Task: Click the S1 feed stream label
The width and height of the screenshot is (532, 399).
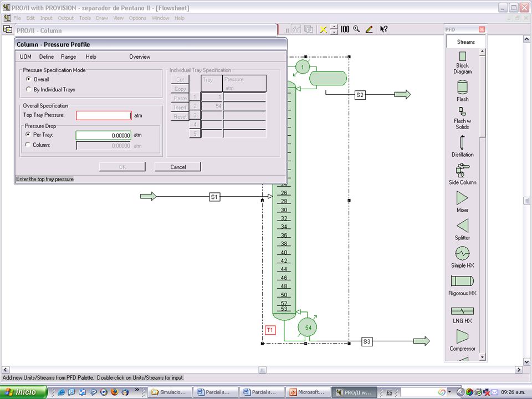Action: pos(214,197)
